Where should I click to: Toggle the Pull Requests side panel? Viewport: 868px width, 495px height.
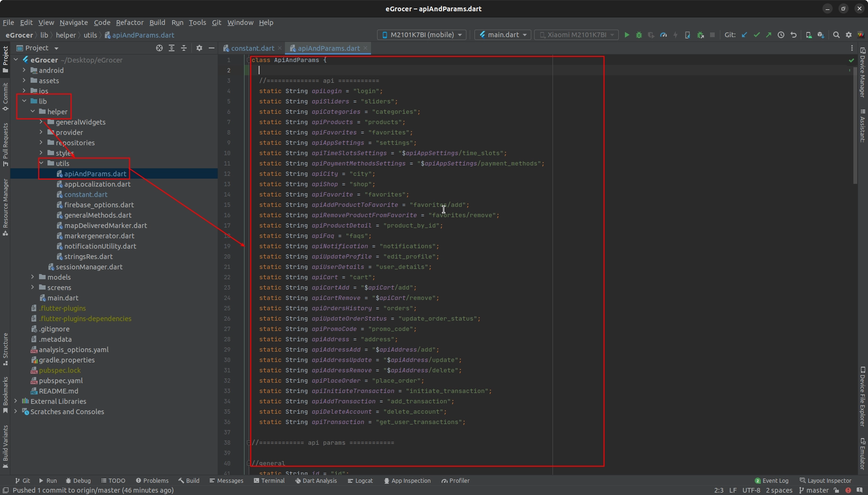tap(5, 144)
